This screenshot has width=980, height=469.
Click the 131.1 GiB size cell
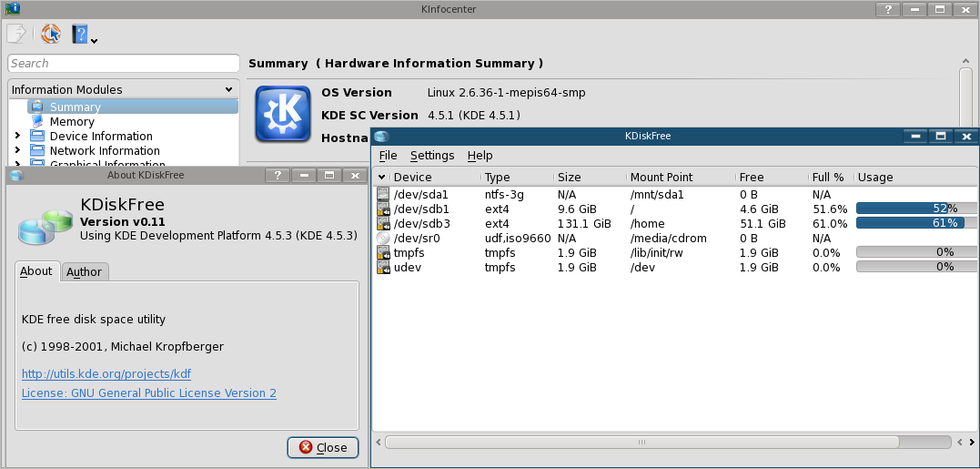tap(584, 223)
